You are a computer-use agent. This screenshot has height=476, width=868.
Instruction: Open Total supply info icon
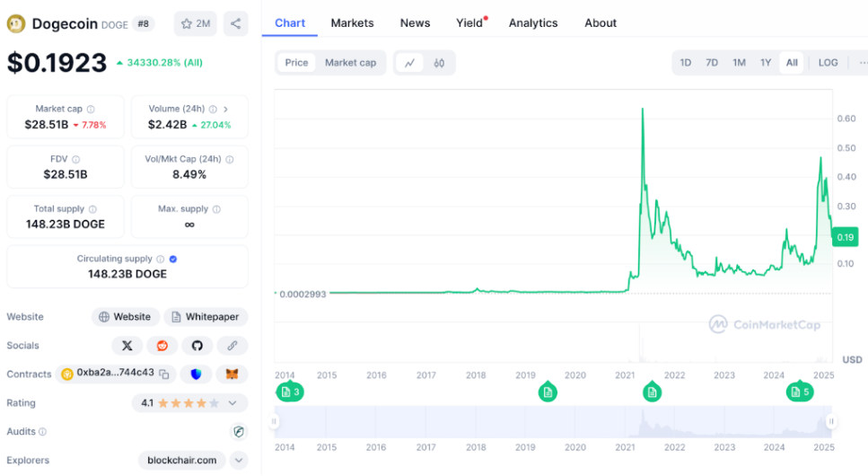click(x=92, y=209)
